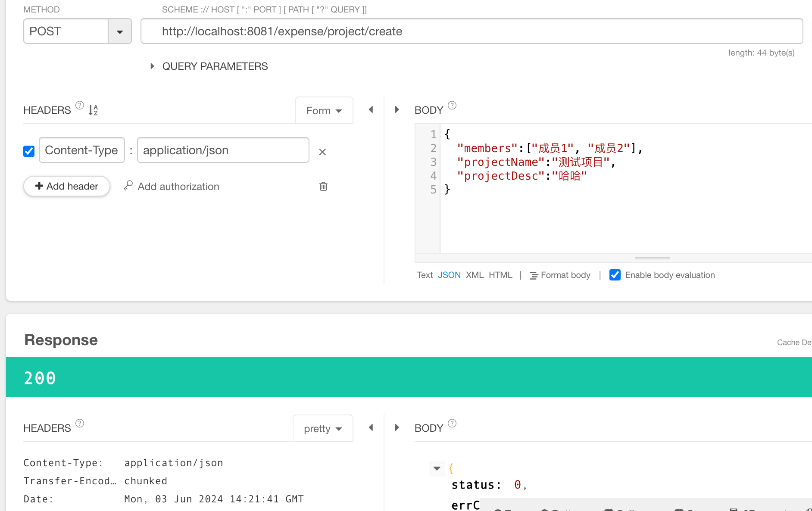Click the request BODY help icon
Viewport: 812px width, 511px height.
[452, 106]
